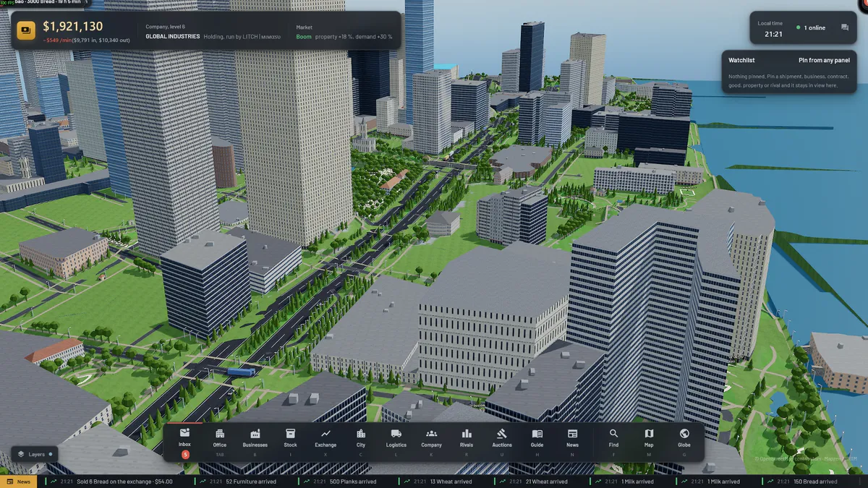Click the yellow cash wallet icon

(27, 31)
